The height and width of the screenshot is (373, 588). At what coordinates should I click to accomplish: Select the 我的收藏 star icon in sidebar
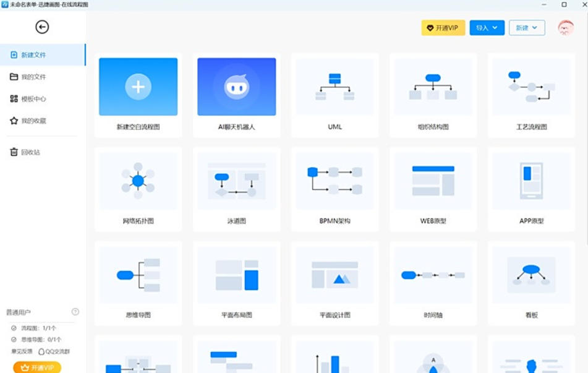[x=14, y=121]
